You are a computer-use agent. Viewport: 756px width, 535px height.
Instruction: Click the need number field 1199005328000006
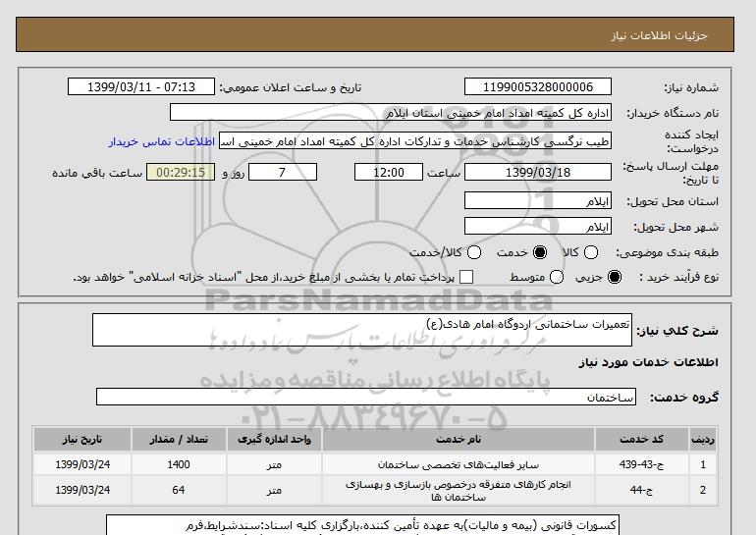pos(538,86)
